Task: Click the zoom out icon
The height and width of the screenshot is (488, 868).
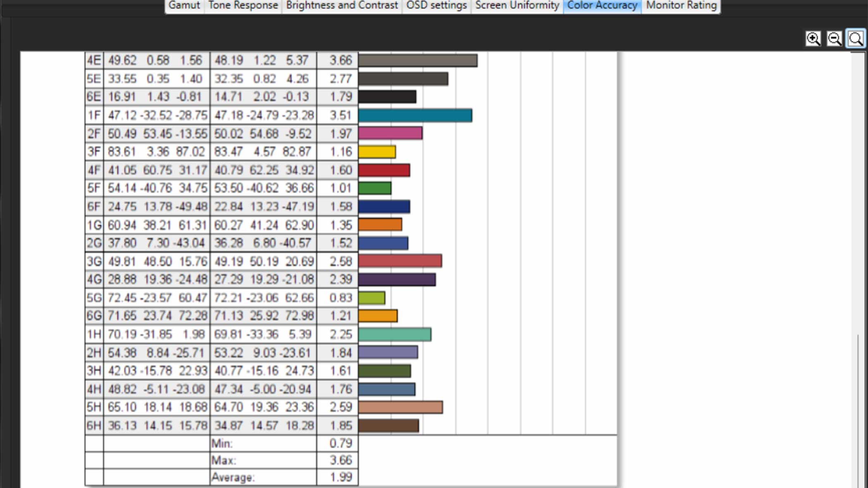Action: [x=834, y=38]
